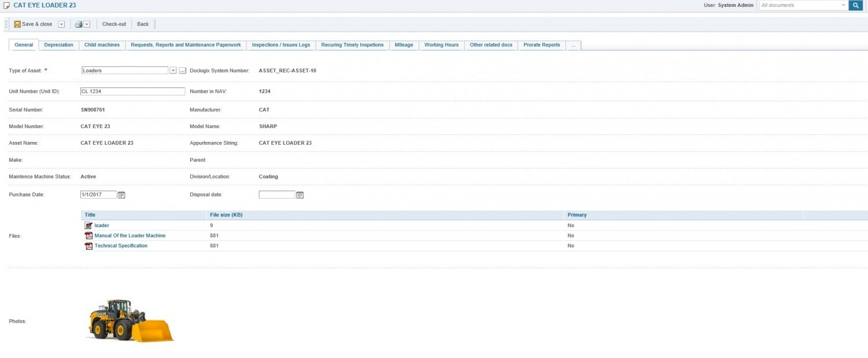868x358 pixels.
Task: Click the ellipsis browse button beside Type of Asset
Action: (182, 71)
